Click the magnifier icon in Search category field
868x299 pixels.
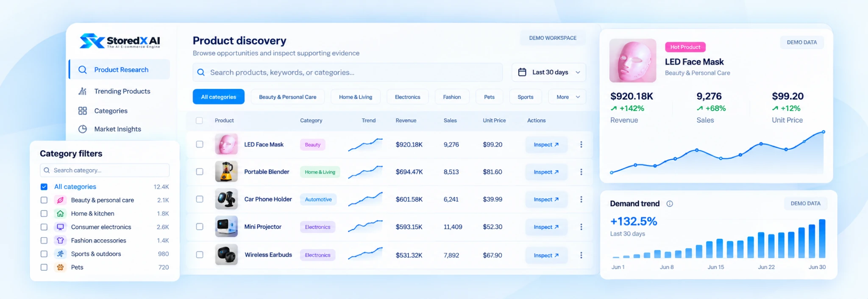(x=47, y=170)
